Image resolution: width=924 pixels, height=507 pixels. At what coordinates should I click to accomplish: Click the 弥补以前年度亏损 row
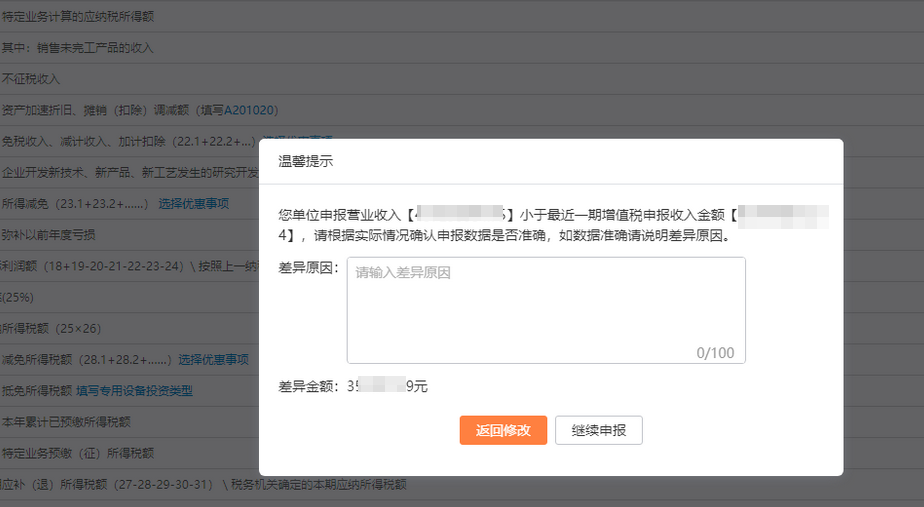[x=48, y=235]
